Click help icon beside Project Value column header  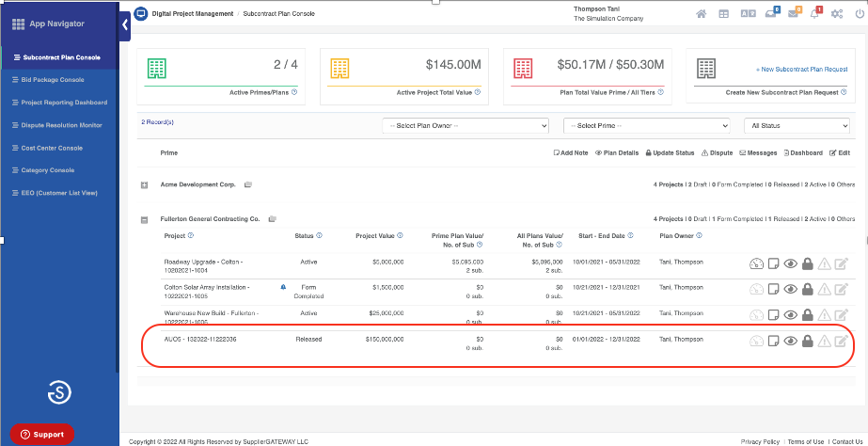pyautogui.click(x=401, y=235)
